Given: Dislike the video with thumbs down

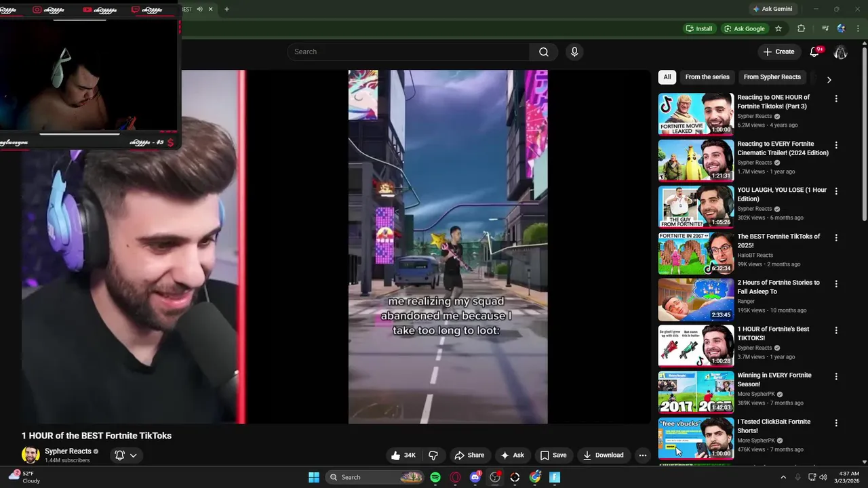Looking at the screenshot, I should pyautogui.click(x=433, y=455).
